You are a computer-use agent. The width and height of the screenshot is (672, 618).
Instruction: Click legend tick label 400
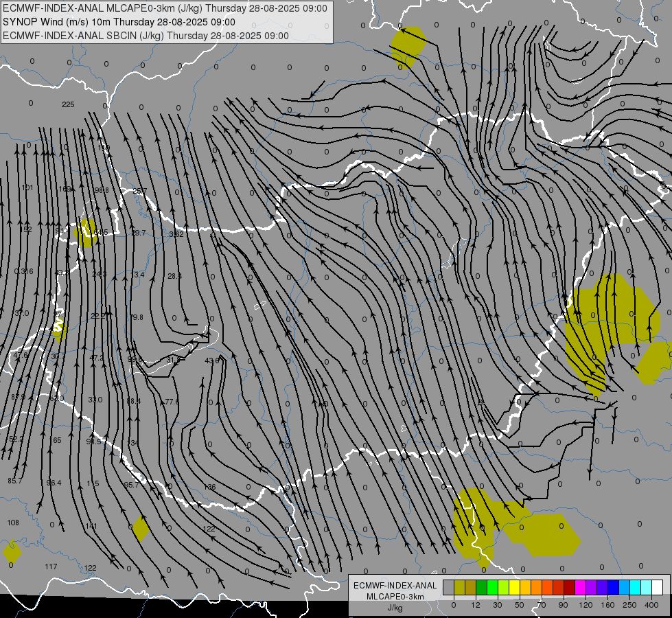coord(651,605)
